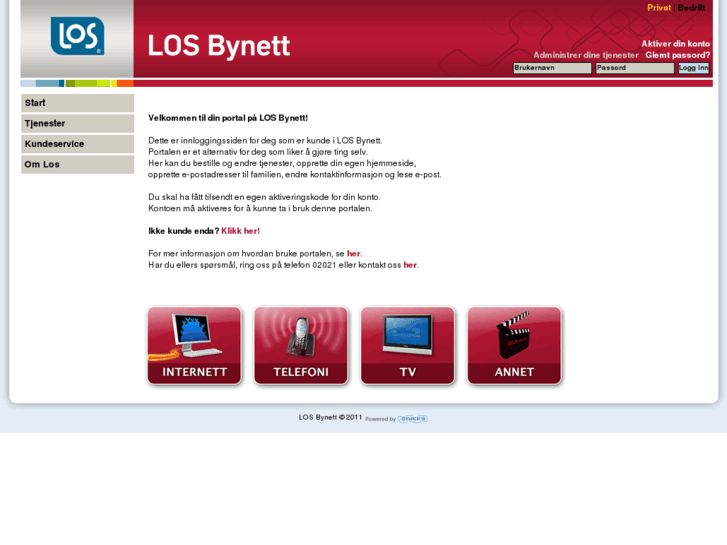The width and height of the screenshot is (727, 545).
Task: Open the INTERNETT service tile
Action: [x=194, y=346]
